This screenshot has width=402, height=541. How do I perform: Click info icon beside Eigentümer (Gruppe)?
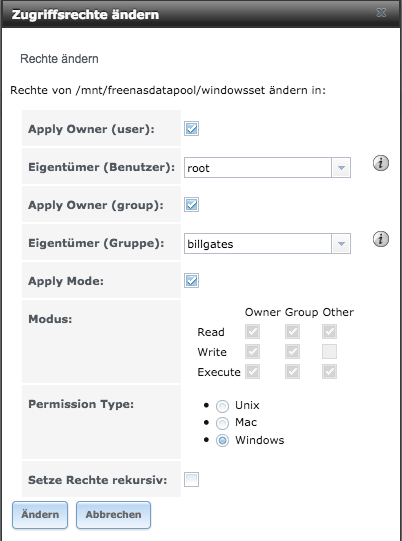[381, 239]
